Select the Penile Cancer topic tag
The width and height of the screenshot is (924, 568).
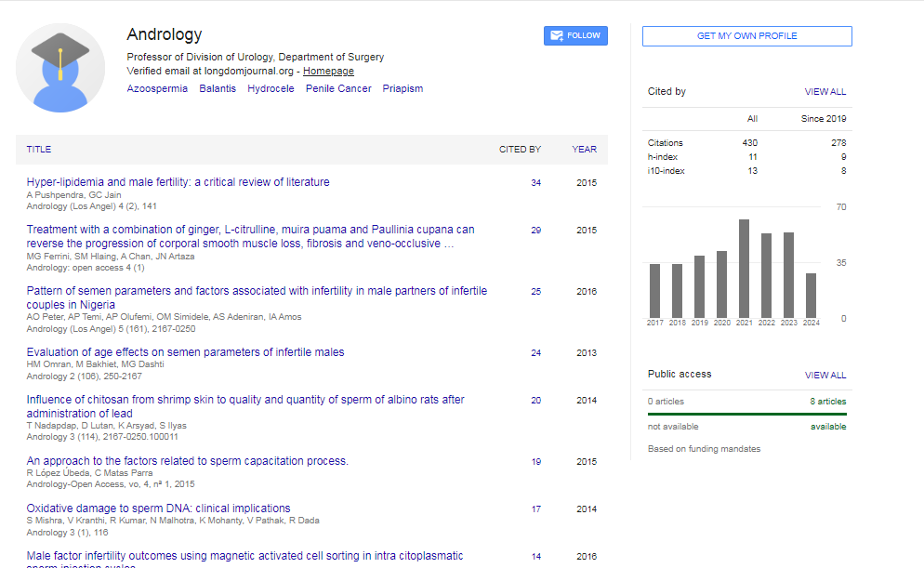pos(338,89)
